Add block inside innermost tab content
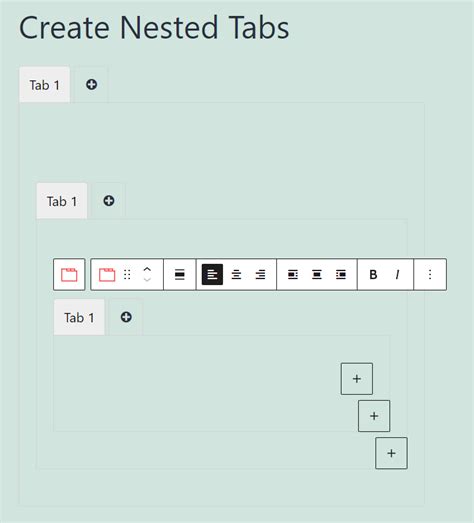Screen dimensions: 474x523 (357, 379)
